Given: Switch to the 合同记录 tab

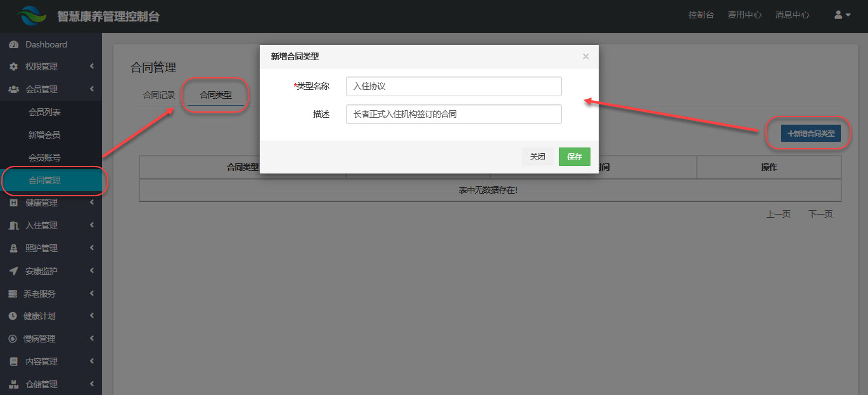Looking at the screenshot, I should pos(158,94).
